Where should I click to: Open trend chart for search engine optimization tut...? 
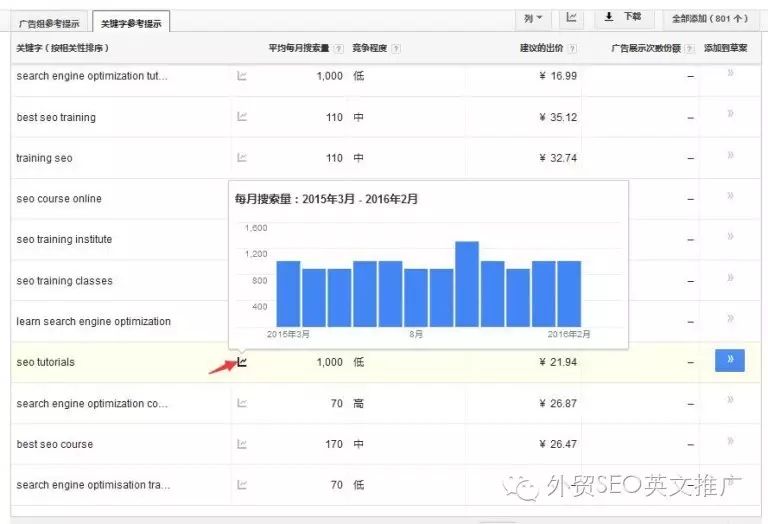click(241, 76)
